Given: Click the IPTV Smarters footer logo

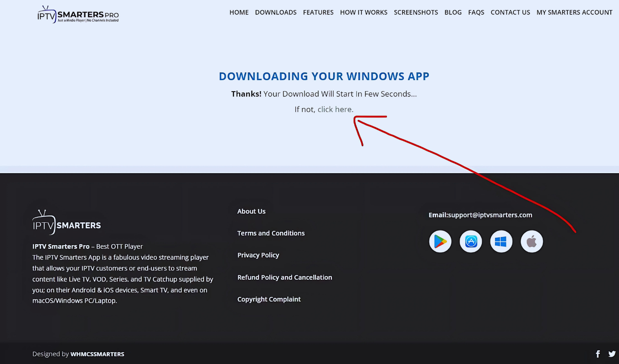Looking at the screenshot, I should point(66,222).
